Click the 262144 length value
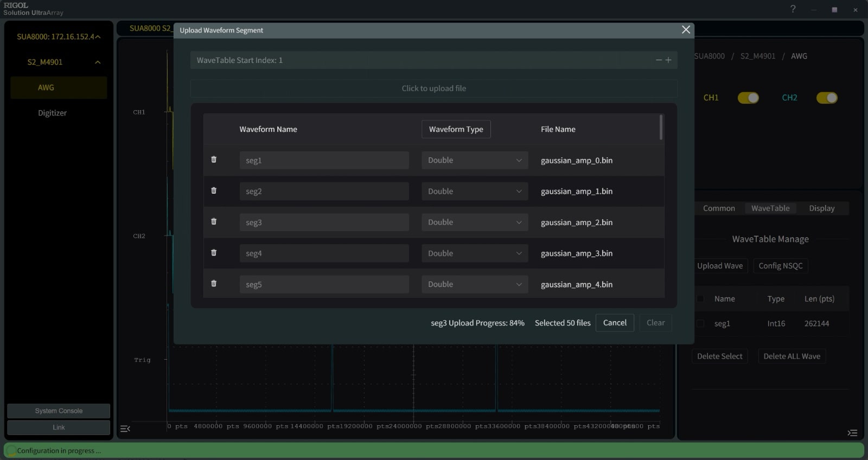The width and height of the screenshot is (868, 460). [x=816, y=323]
